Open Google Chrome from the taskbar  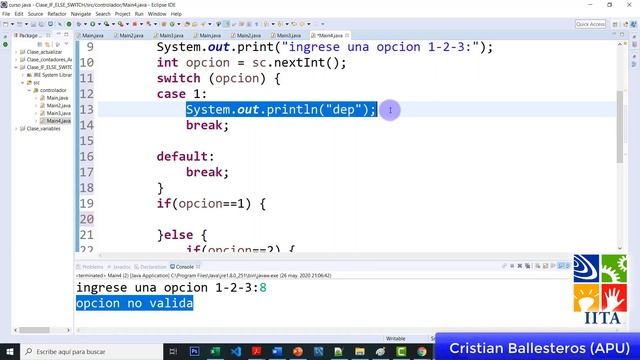pyautogui.click(x=422, y=351)
